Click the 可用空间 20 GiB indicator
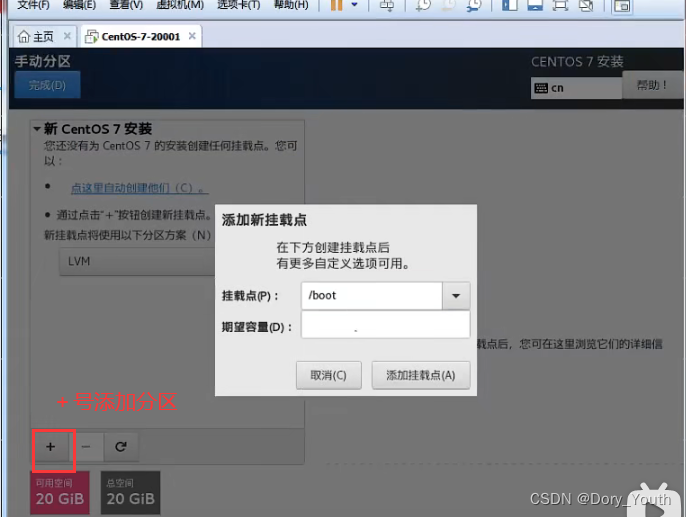This screenshot has height=517, width=686. click(60, 493)
